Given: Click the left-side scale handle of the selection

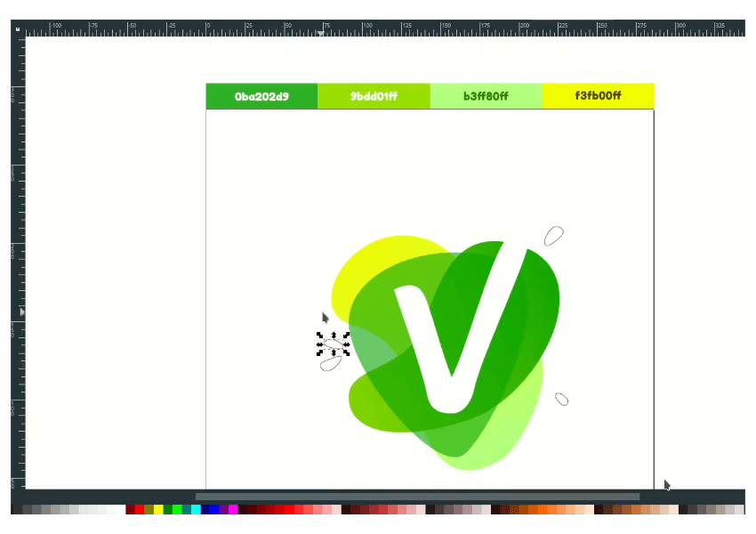Looking at the screenshot, I should point(319,344).
